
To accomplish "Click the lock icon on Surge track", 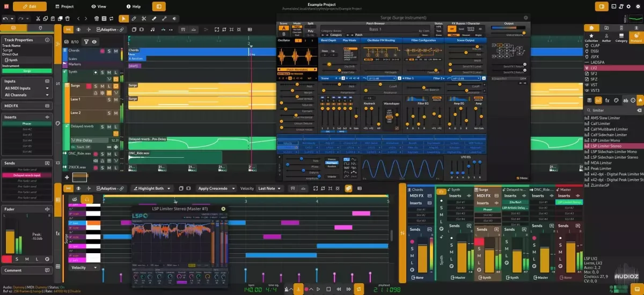I will (x=96, y=93).
